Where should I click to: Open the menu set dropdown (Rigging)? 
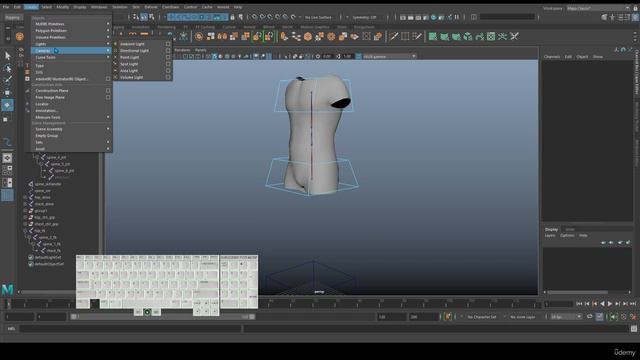(x=13, y=18)
